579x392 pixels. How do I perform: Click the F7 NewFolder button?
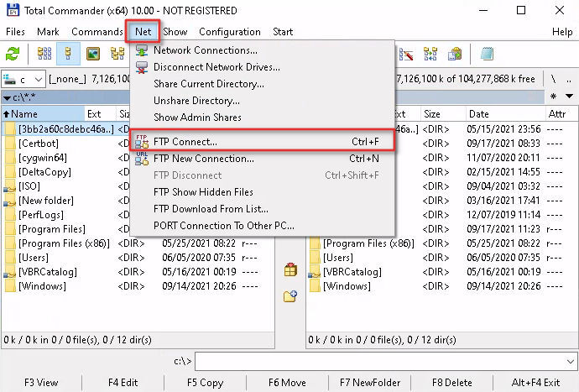tap(369, 383)
